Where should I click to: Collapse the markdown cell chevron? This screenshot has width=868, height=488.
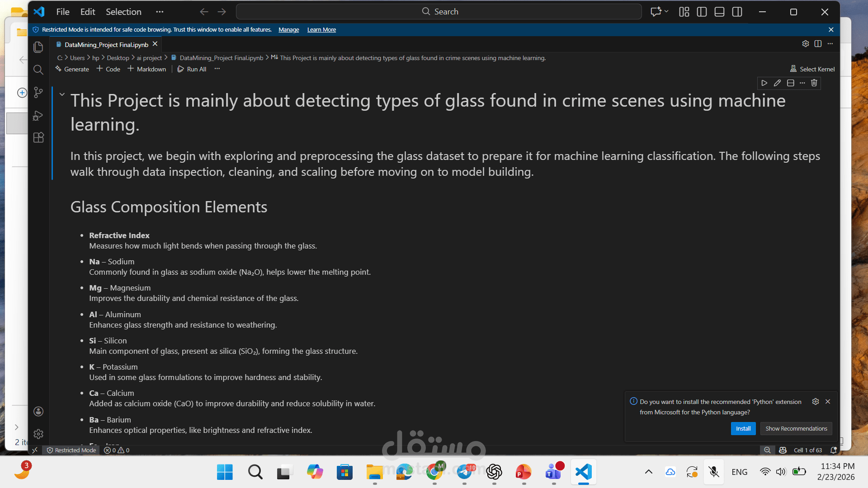pos(62,94)
